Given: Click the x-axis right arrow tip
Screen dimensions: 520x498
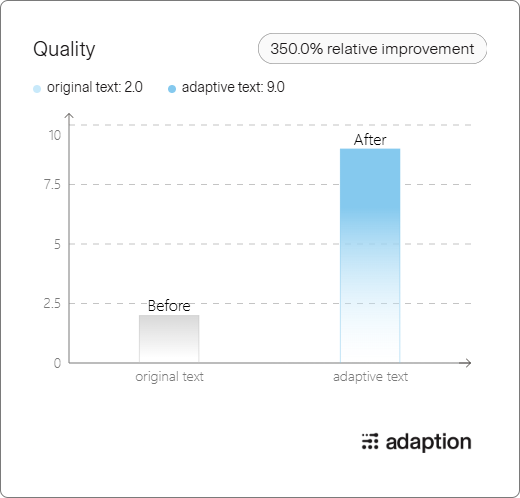Looking at the screenshot, I should (x=468, y=363).
